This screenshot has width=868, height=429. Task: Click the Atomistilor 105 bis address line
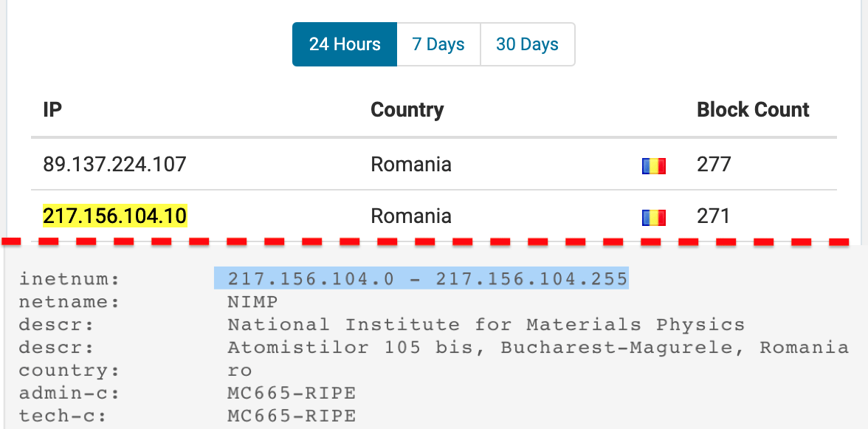537,347
